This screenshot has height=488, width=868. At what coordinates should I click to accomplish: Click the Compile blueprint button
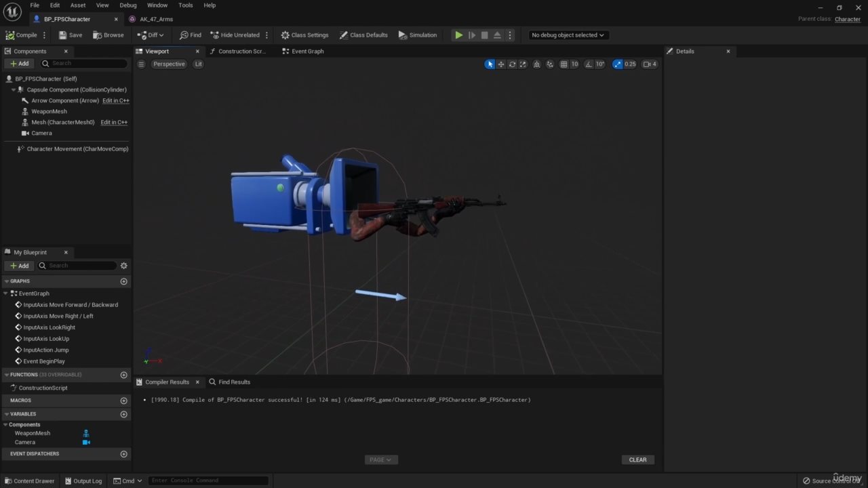tap(22, 35)
